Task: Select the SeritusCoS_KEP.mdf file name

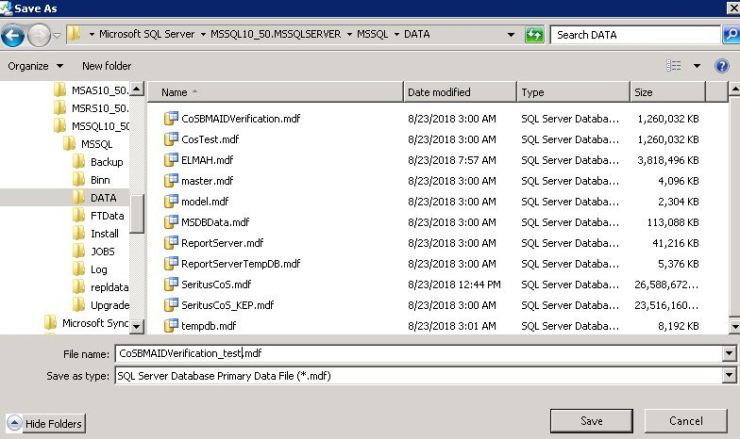Action: pyautogui.click(x=227, y=305)
